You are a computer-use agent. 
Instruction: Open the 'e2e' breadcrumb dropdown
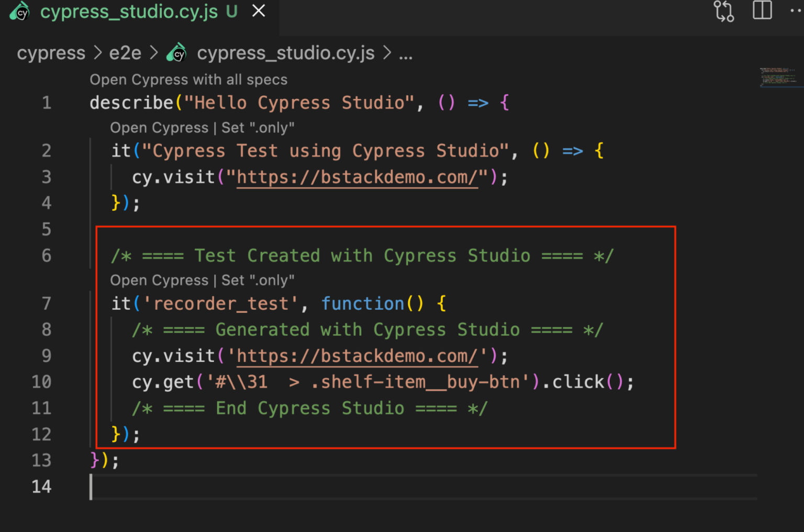[125, 52]
